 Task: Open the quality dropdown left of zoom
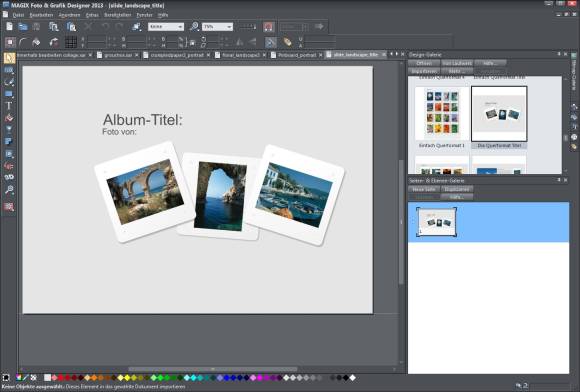point(166,27)
